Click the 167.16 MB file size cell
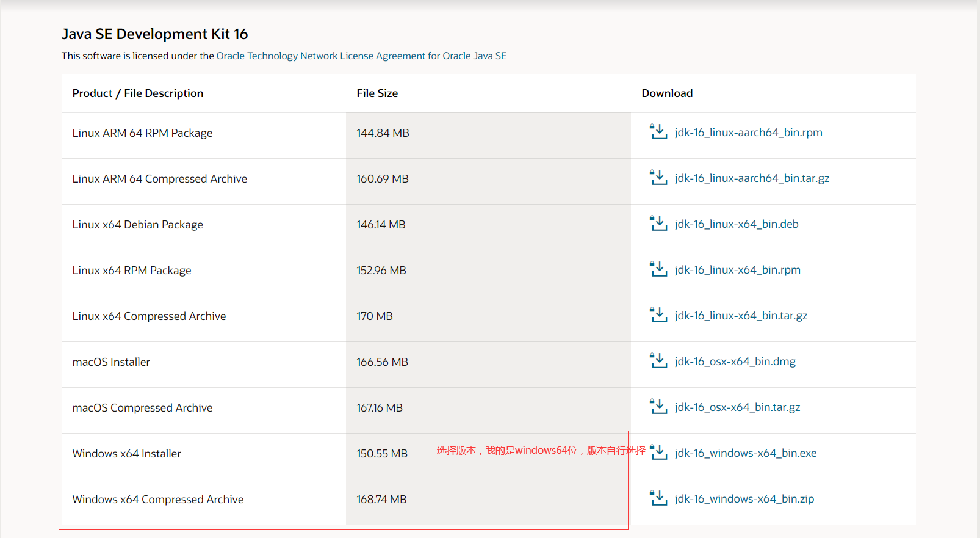 [488, 410]
